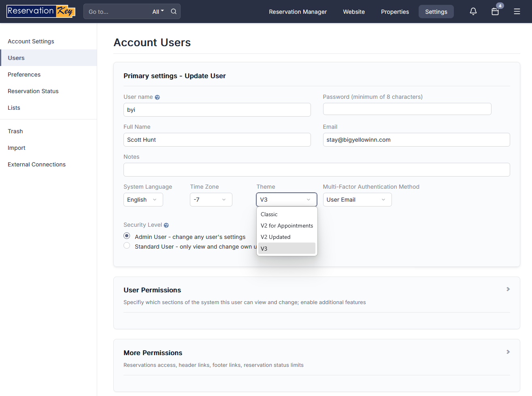
Task: Select the Admin User radio button
Action: click(127, 236)
